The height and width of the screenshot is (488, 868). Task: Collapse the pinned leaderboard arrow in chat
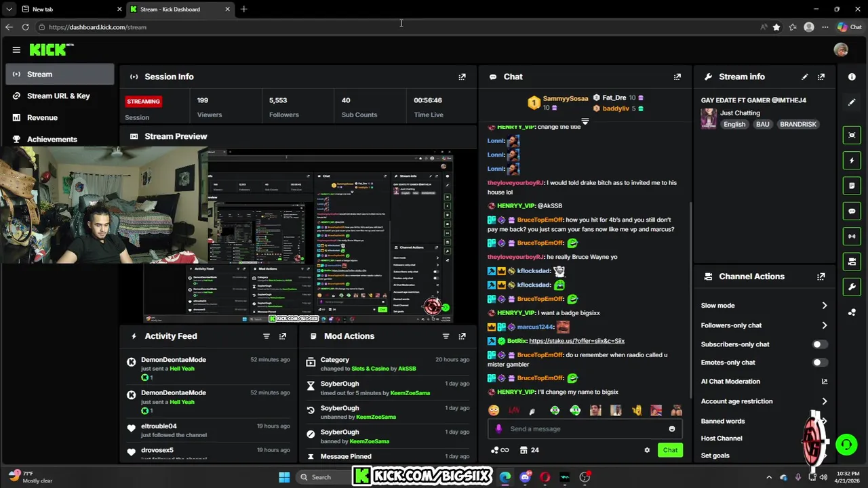(x=585, y=122)
